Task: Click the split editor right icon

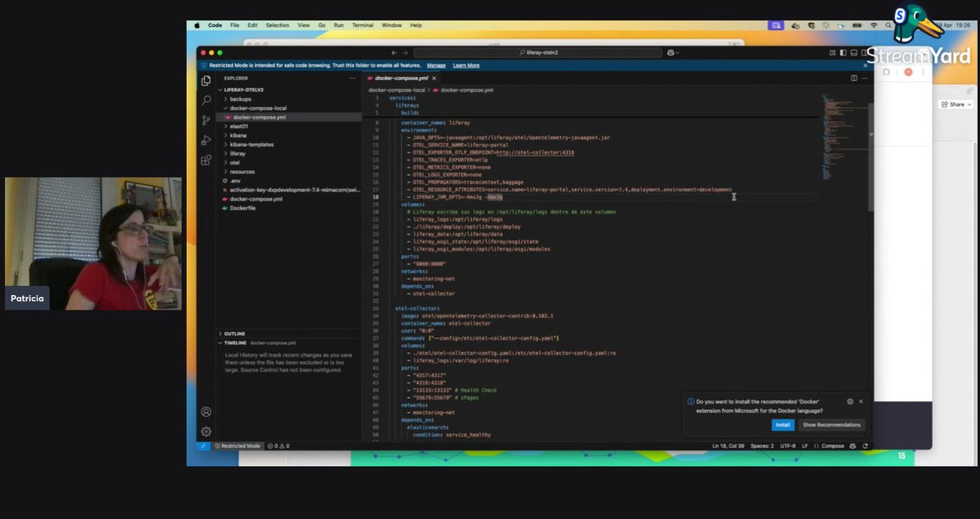Action: point(854,78)
